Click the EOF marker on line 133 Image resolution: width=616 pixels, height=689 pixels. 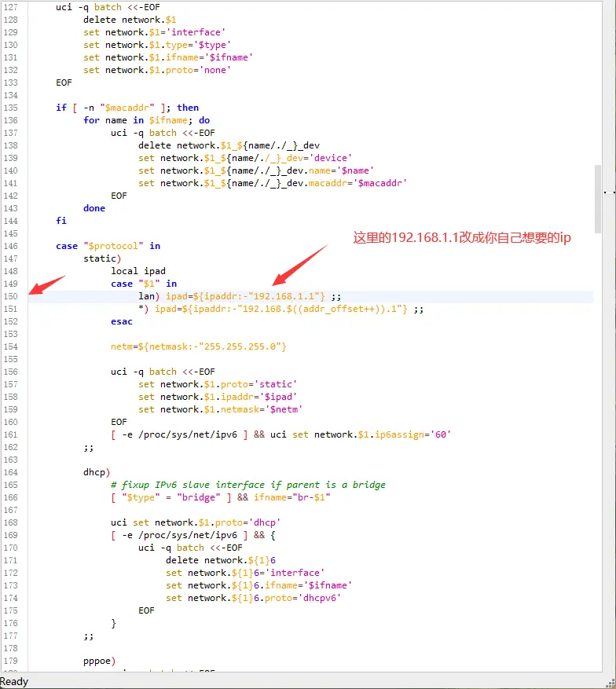64,83
